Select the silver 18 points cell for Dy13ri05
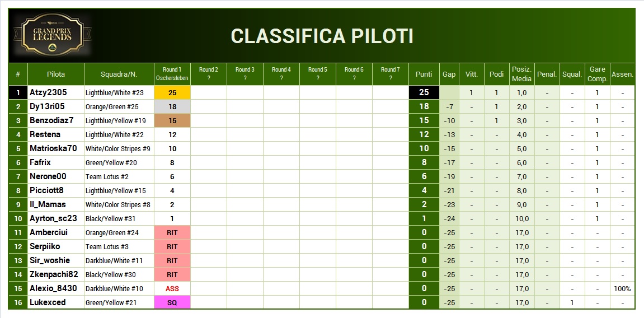Screen dimensions: 644x318 point(172,107)
